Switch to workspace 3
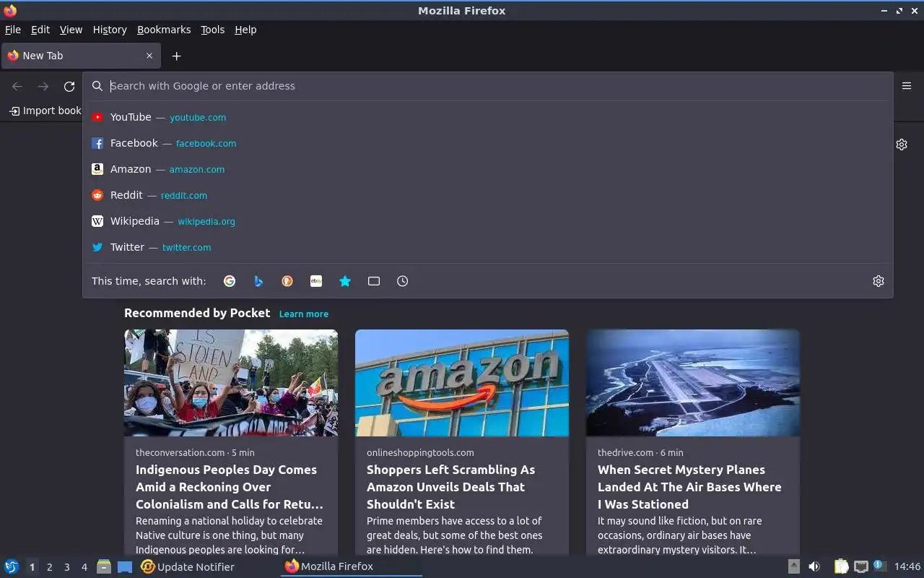 [66, 567]
